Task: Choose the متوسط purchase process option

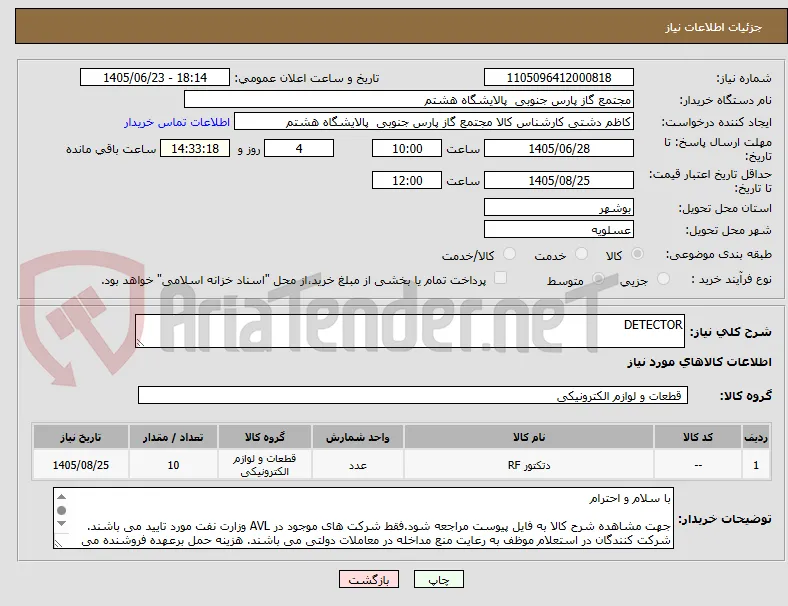Action: pos(598,278)
